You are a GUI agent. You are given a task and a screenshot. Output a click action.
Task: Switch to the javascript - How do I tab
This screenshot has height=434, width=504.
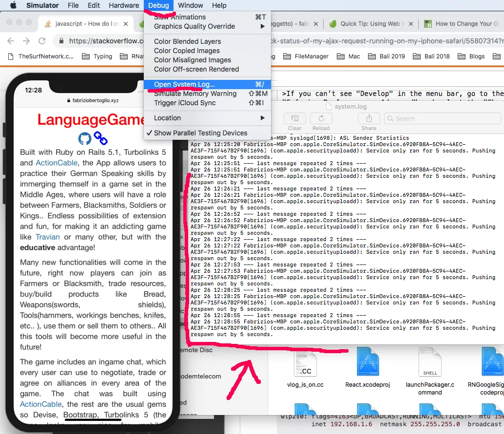click(x=87, y=24)
